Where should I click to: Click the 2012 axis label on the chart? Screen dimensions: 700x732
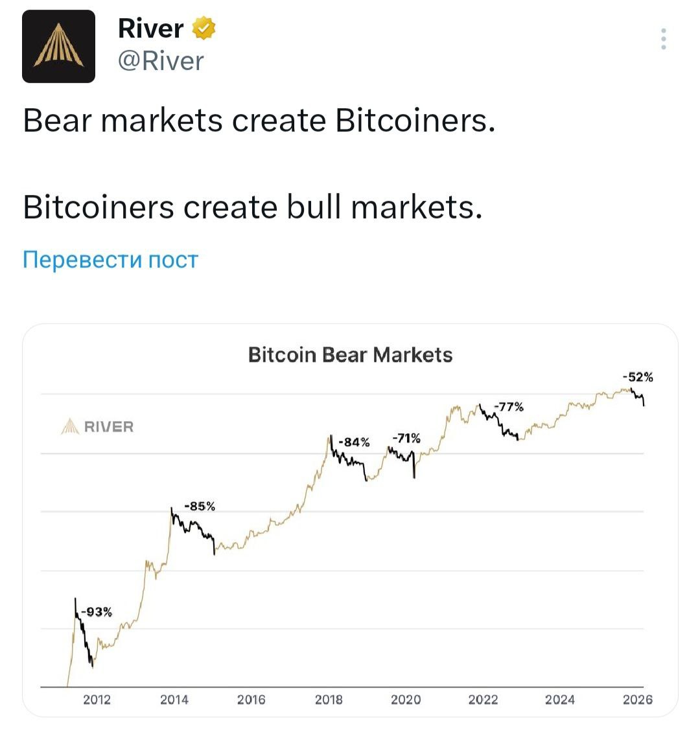(x=97, y=700)
